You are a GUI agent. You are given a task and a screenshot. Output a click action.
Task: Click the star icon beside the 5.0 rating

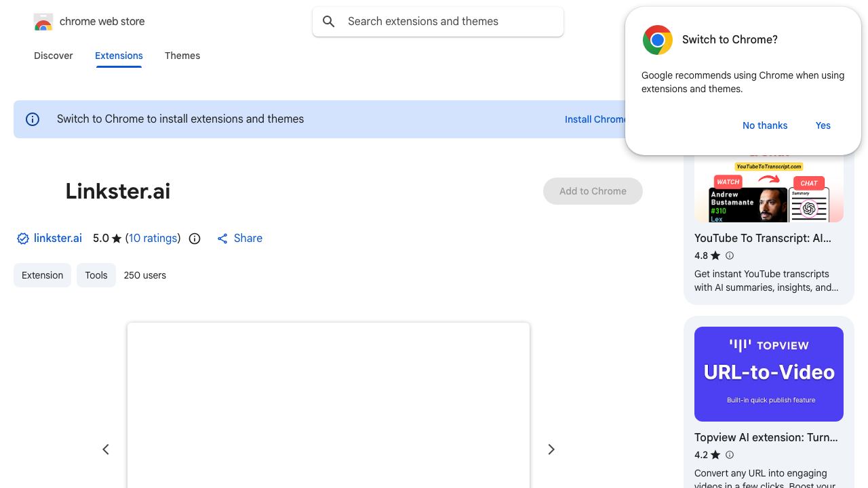click(117, 239)
